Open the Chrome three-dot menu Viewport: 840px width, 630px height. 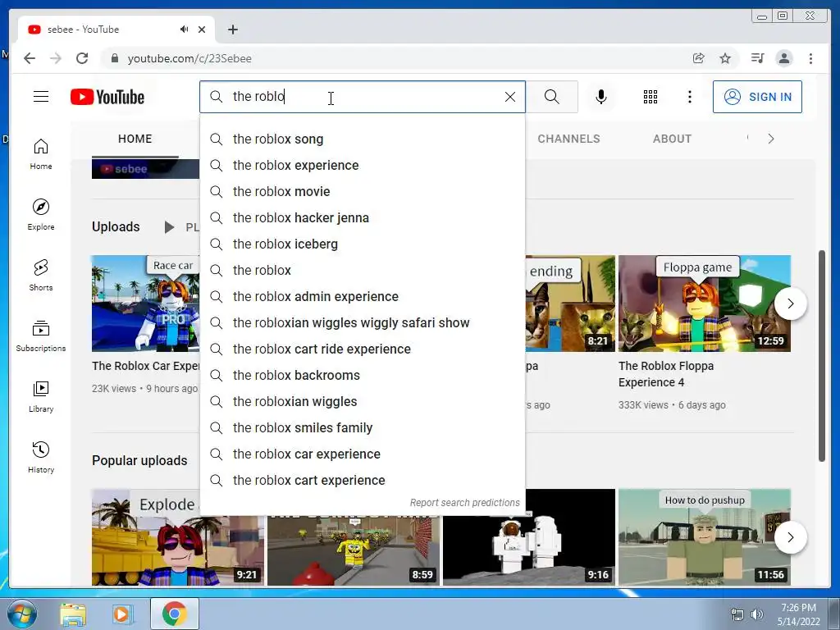(x=810, y=58)
